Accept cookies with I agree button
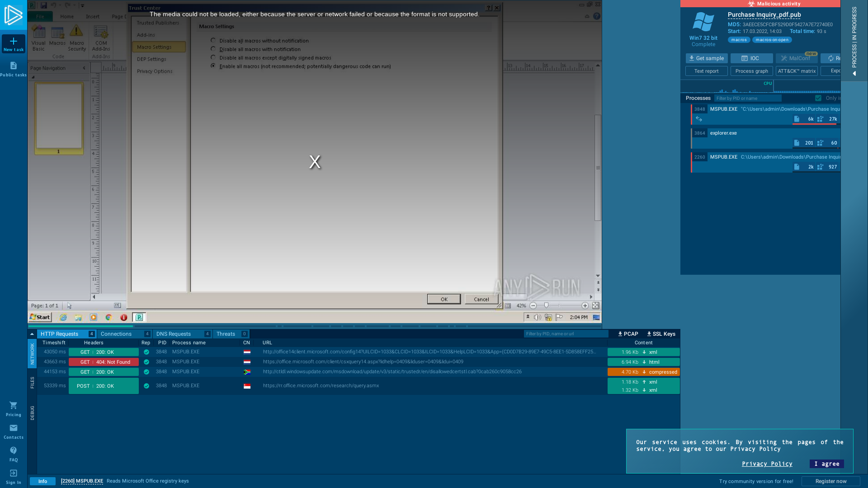 tap(826, 464)
